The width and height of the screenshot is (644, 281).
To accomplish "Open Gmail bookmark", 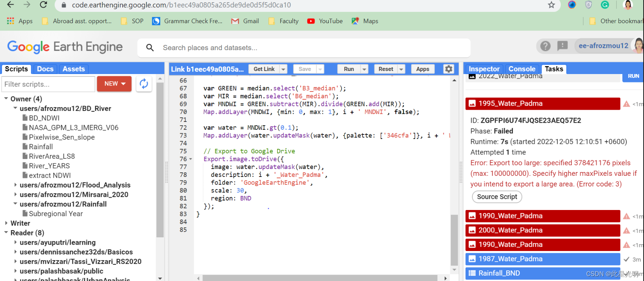I will tap(245, 21).
